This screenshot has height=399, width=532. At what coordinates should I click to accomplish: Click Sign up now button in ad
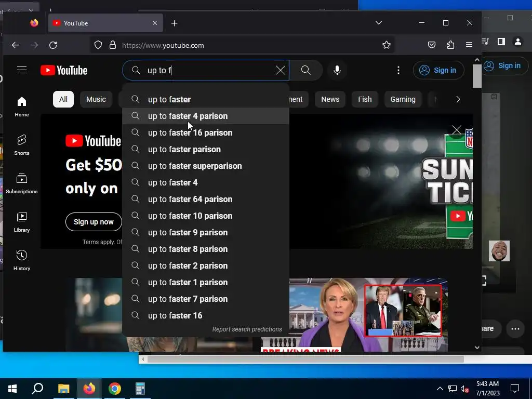[x=94, y=222]
